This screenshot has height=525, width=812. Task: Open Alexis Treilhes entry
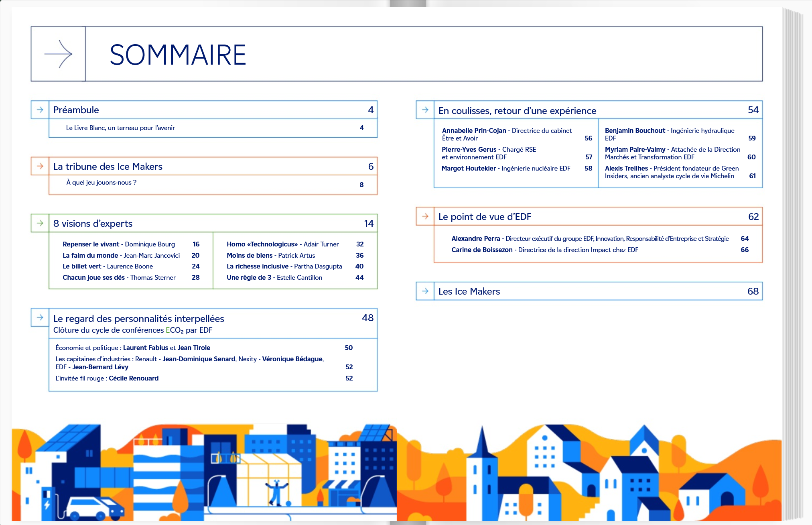[x=672, y=172]
